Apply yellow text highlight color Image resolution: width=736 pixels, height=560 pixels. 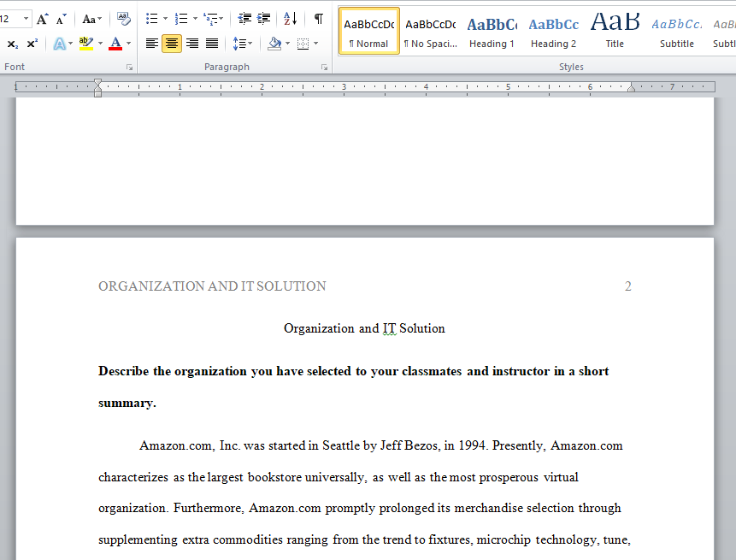point(86,44)
